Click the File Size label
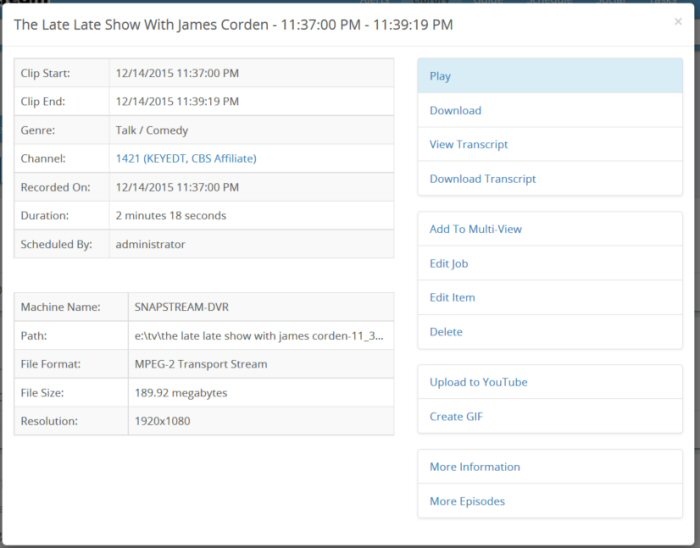The image size is (700, 548). (x=42, y=393)
